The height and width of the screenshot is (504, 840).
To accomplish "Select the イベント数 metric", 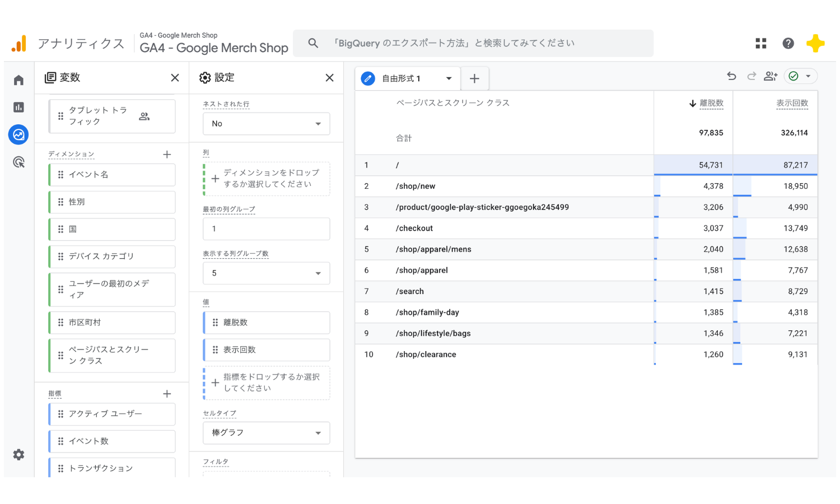I will pos(112,441).
